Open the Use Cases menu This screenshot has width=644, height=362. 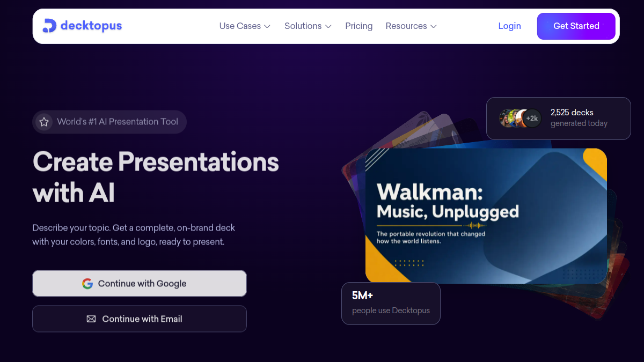click(x=245, y=26)
